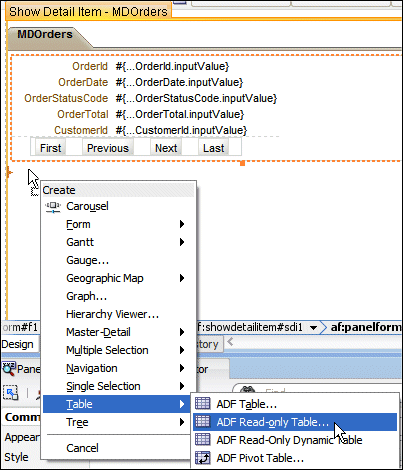Click the Previous navigation button
The image size is (403, 470).
[x=108, y=148]
